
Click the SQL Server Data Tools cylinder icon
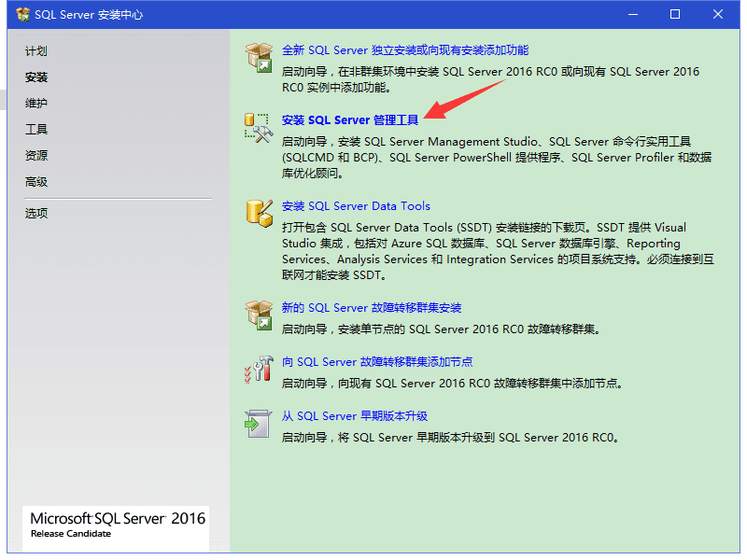(x=259, y=213)
